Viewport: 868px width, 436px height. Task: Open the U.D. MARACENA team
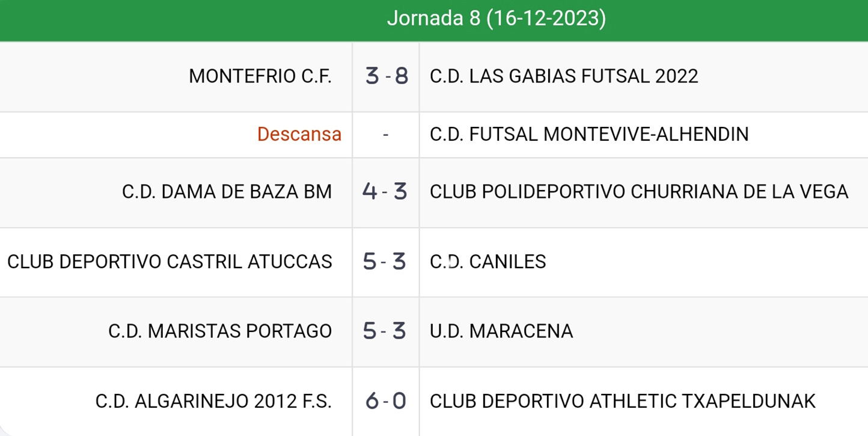point(501,331)
